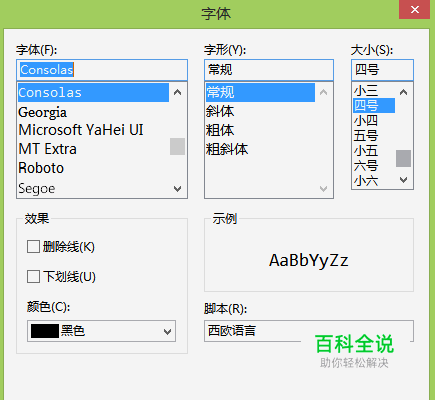Choose 常规 regular style in list

pos(260,92)
